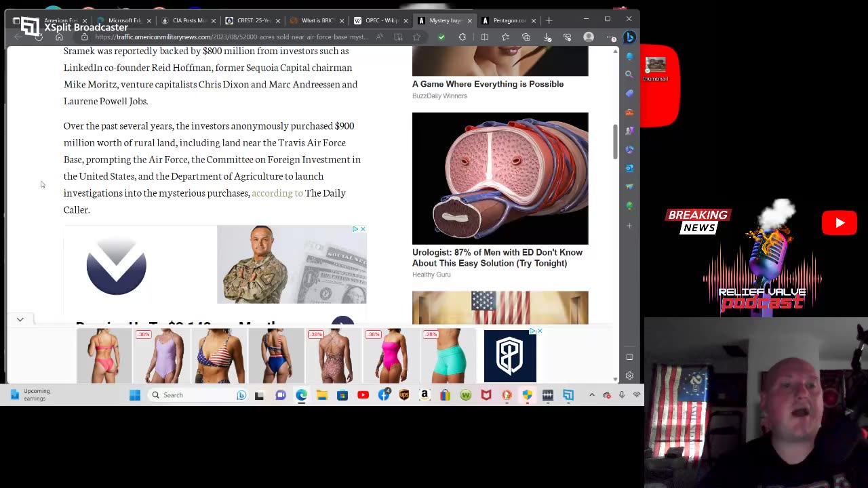Click the Edge sidebar Search icon
This screenshot has height=488, width=868.
629,74
